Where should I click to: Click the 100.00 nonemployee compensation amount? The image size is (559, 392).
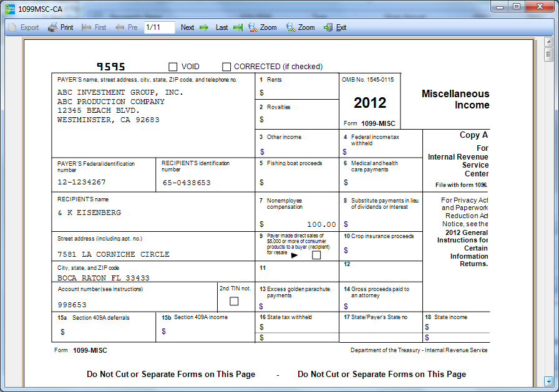pos(321,224)
